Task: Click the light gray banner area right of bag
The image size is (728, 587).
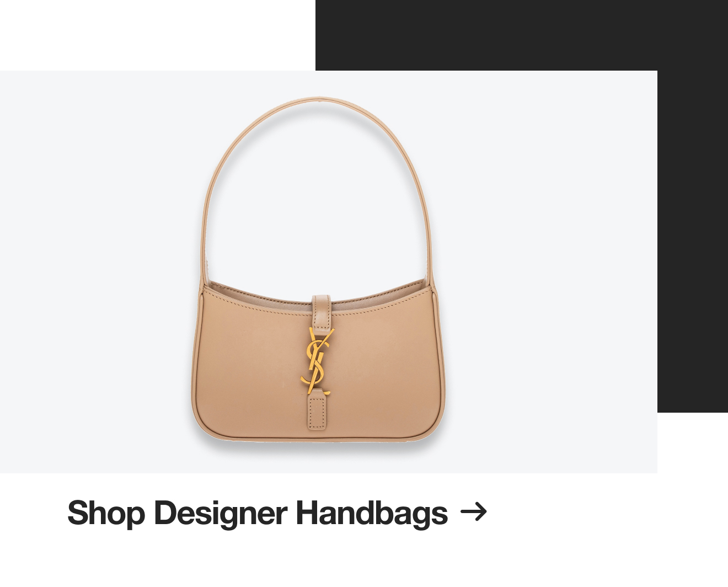Action: pyautogui.click(x=552, y=271)
